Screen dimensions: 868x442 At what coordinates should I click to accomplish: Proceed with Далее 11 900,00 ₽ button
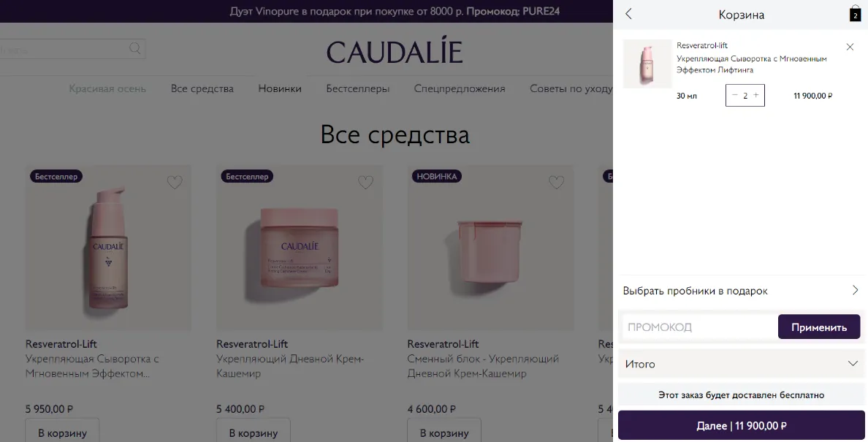741,425
